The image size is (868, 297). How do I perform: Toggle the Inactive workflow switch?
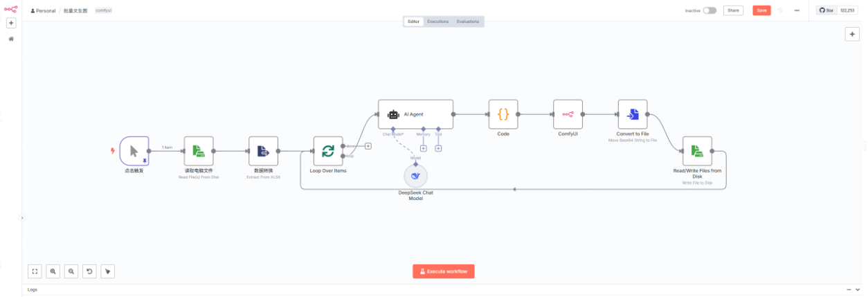click(x=709, y=10)
